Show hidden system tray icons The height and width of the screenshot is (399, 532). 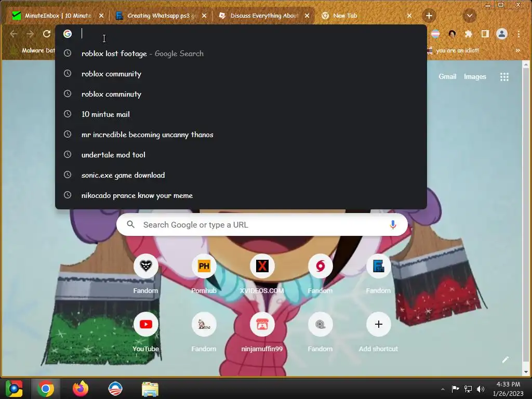click(443, 389)
